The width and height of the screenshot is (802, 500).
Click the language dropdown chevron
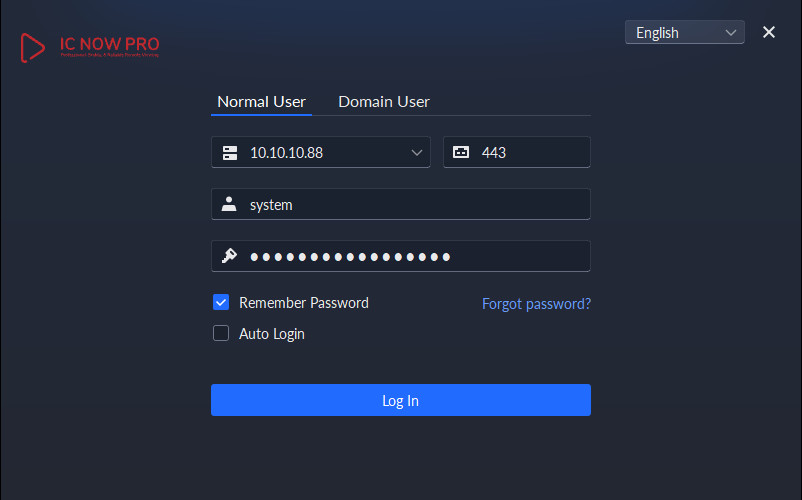point(731,32)
